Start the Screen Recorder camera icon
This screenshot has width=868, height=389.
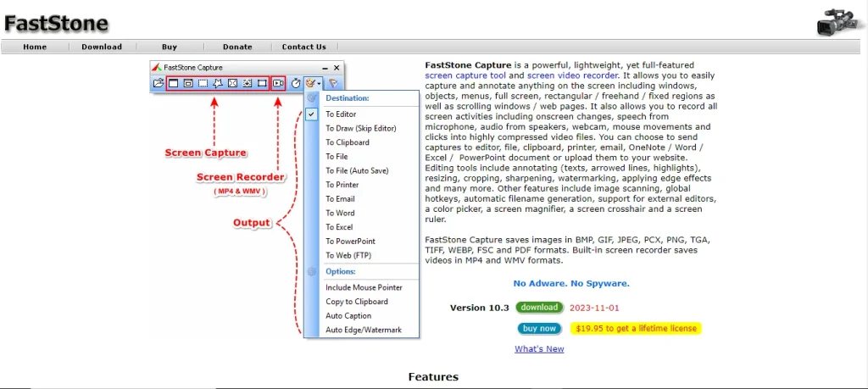click(x=278, y=84)
